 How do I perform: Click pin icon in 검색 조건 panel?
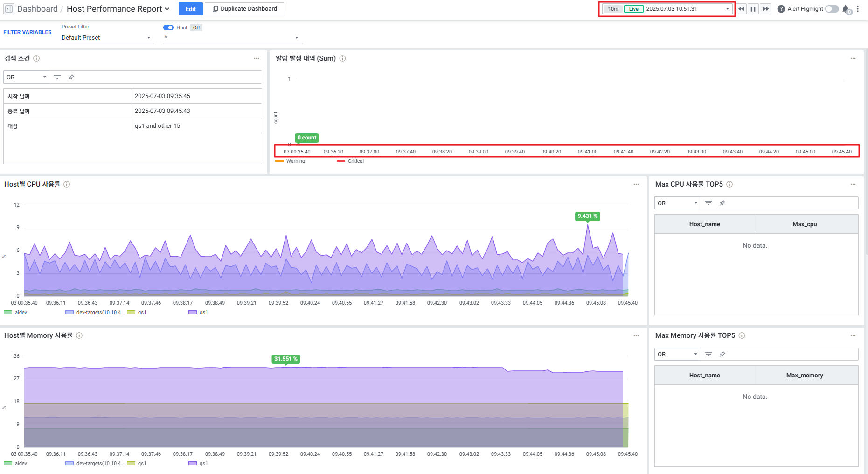tap(71, 77)
